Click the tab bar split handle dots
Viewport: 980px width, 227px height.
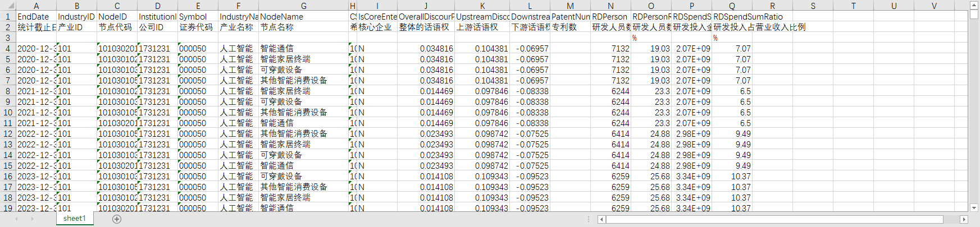589,219
